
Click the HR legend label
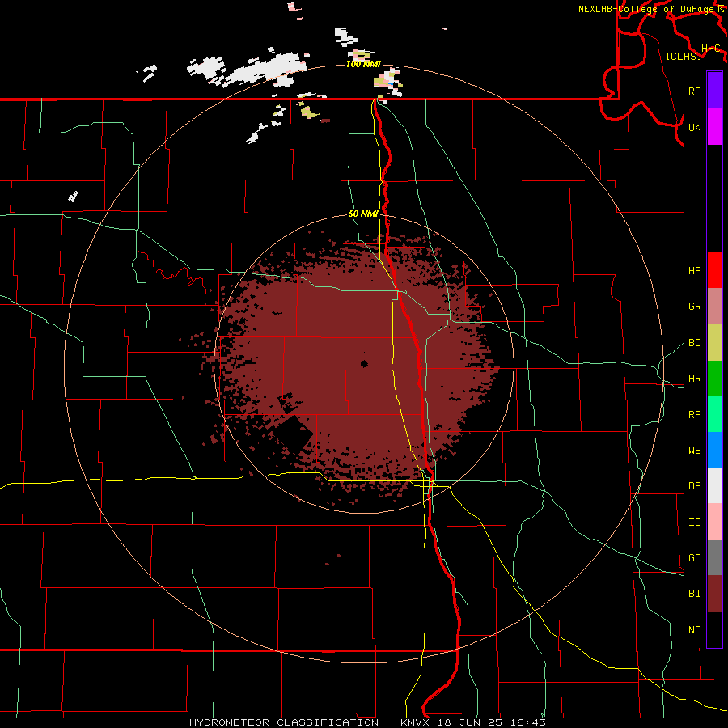[x=695, y=379]
